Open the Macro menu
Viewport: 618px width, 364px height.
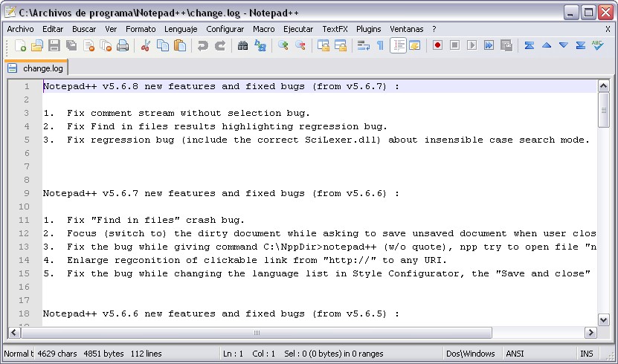point(264,29)
